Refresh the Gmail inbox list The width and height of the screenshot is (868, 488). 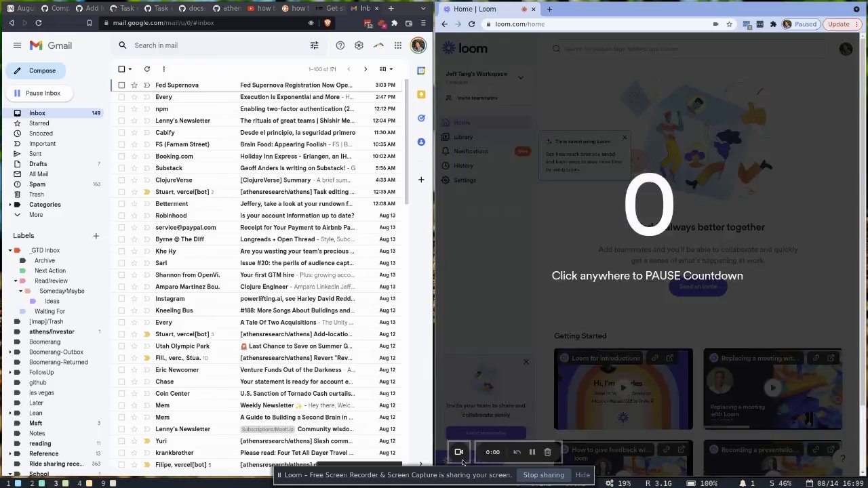146,69
